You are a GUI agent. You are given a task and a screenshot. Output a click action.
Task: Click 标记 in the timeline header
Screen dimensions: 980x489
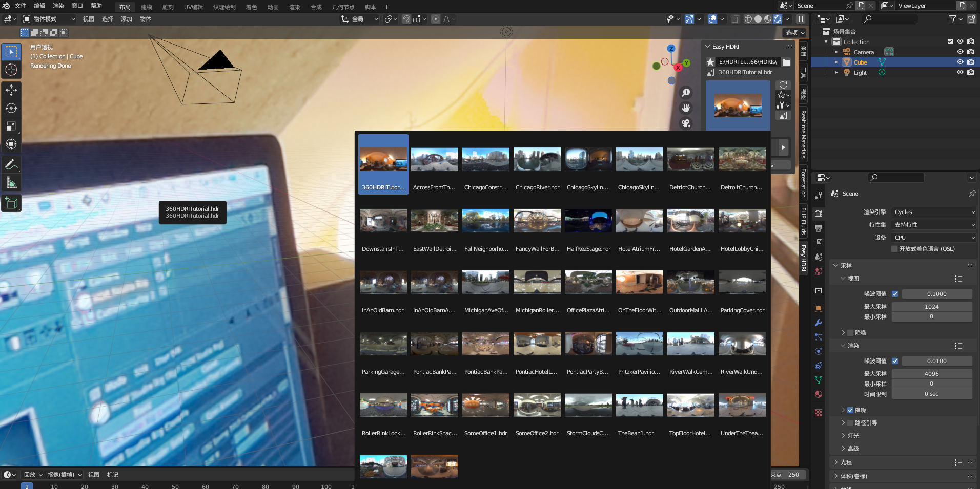coord(113,475)
